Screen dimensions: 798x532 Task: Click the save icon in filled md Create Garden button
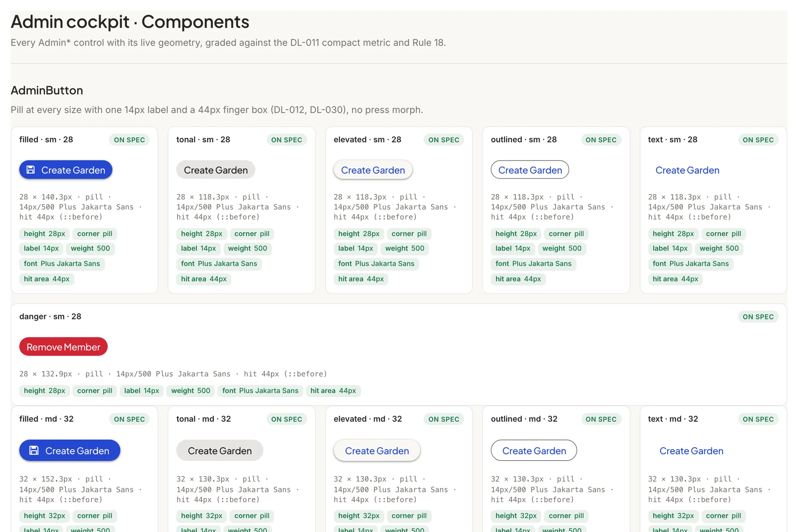point(34,451)
